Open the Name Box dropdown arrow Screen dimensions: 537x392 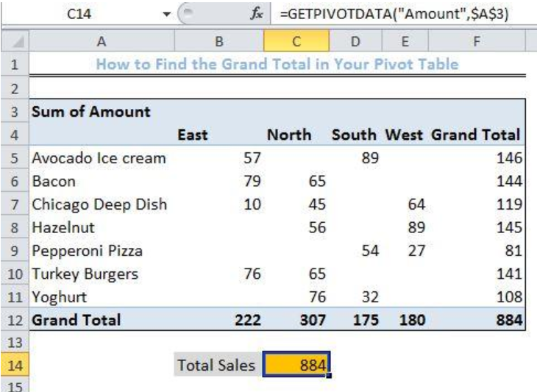[166, 14]
